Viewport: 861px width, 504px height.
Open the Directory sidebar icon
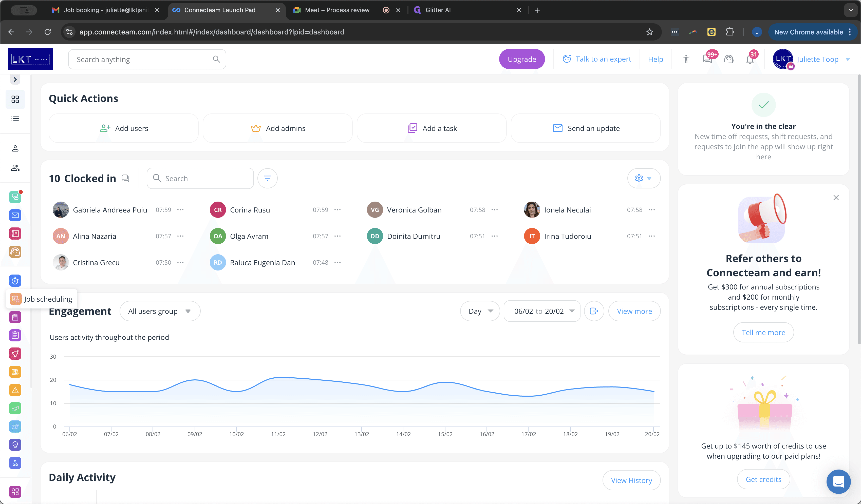pos(15,234)
